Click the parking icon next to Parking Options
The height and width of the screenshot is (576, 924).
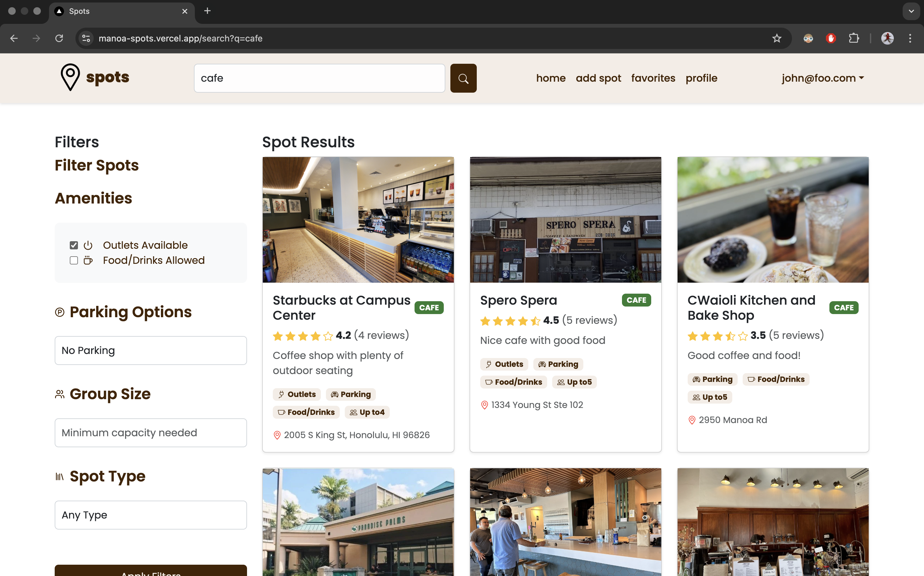click(59, 312)
